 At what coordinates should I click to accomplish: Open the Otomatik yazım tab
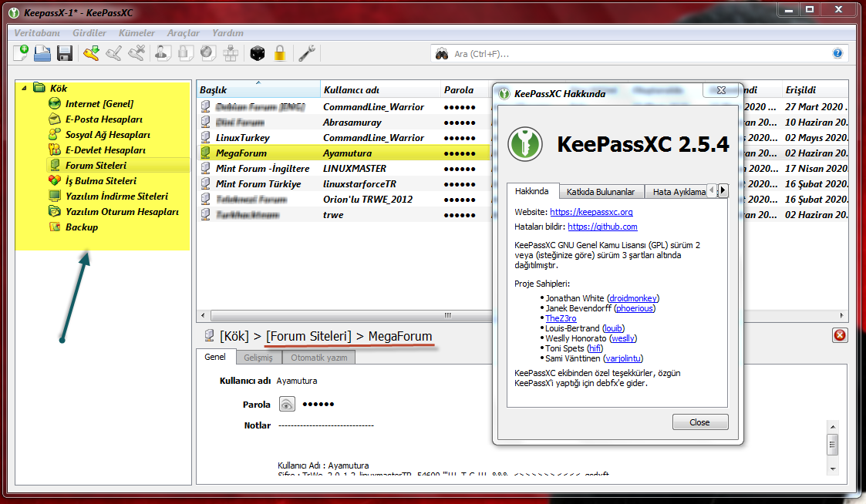[x=319, y=358]
